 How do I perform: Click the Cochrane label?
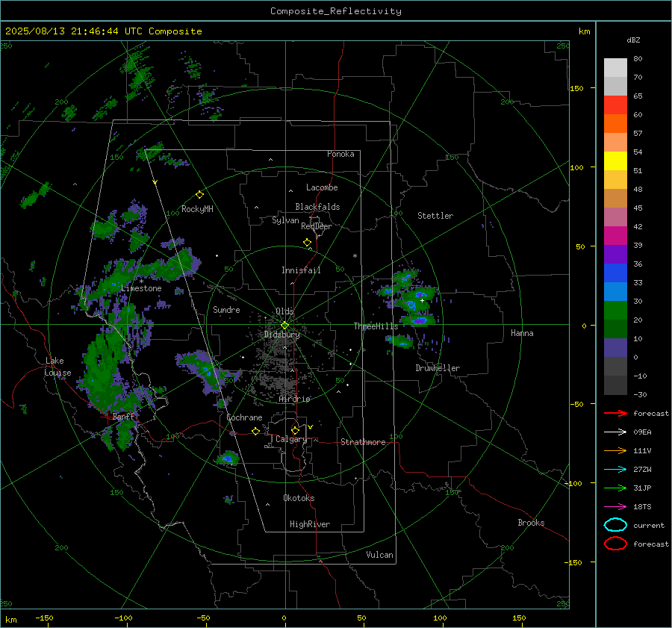pos(244,417)
